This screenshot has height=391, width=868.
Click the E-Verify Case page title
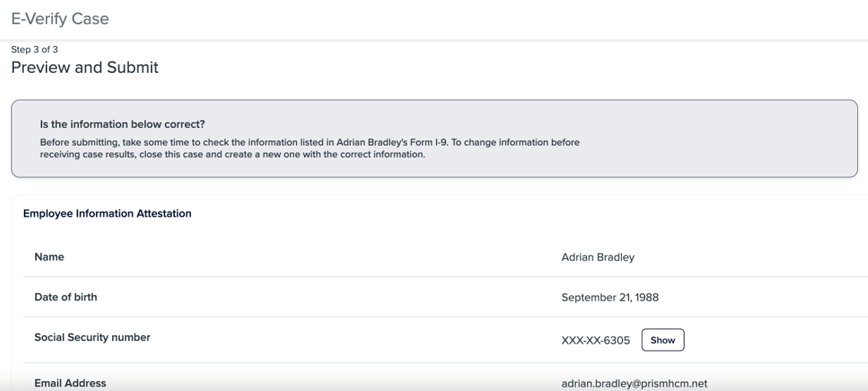[60, 19]
